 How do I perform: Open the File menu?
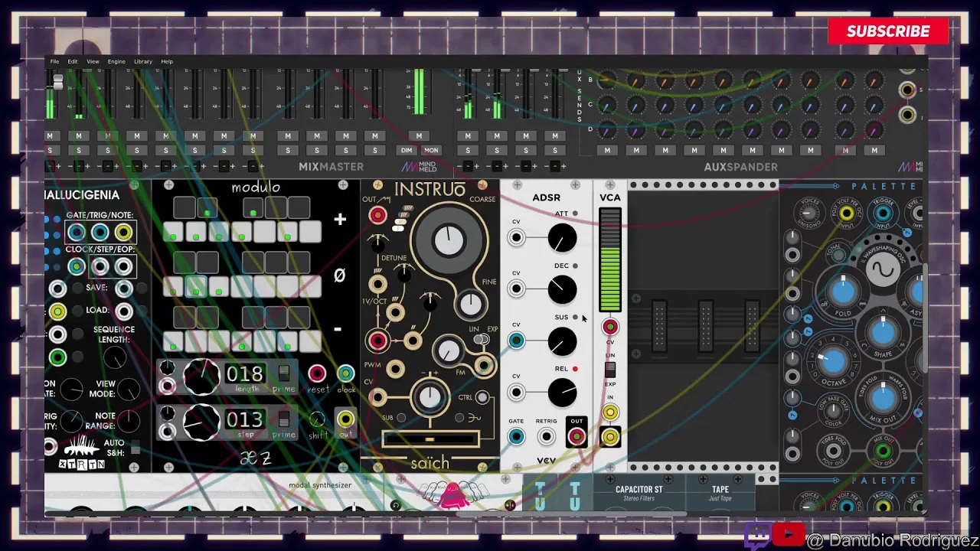click(x=54, y=61)
